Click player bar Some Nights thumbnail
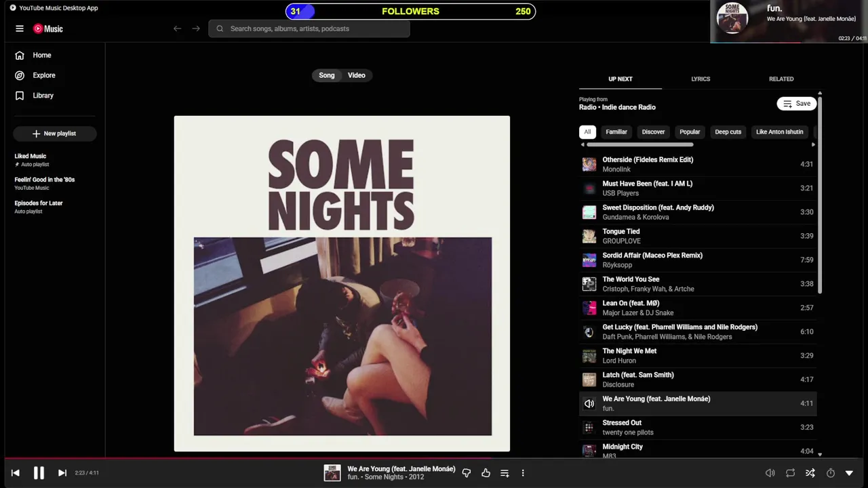The image size is (868, 488). pyautogui.click(x=332, y=473)
